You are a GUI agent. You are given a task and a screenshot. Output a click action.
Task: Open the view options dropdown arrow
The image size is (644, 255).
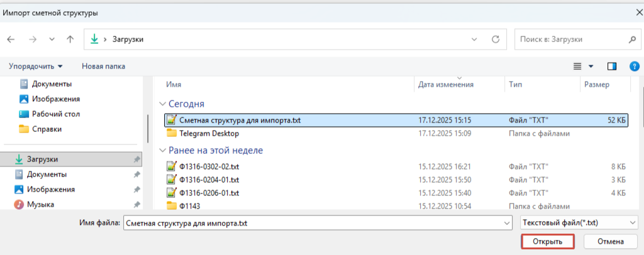591,67
